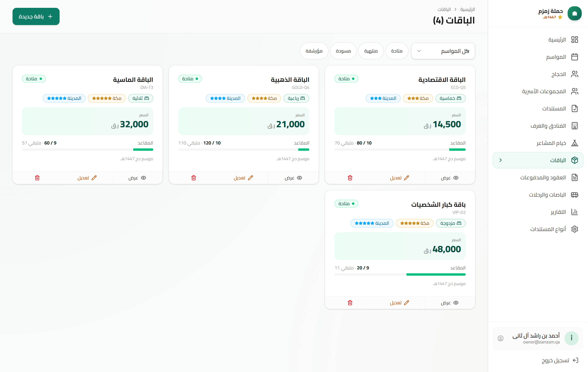
Task: Toggle the مؤرشفة status filter chip
Action: 314,51
